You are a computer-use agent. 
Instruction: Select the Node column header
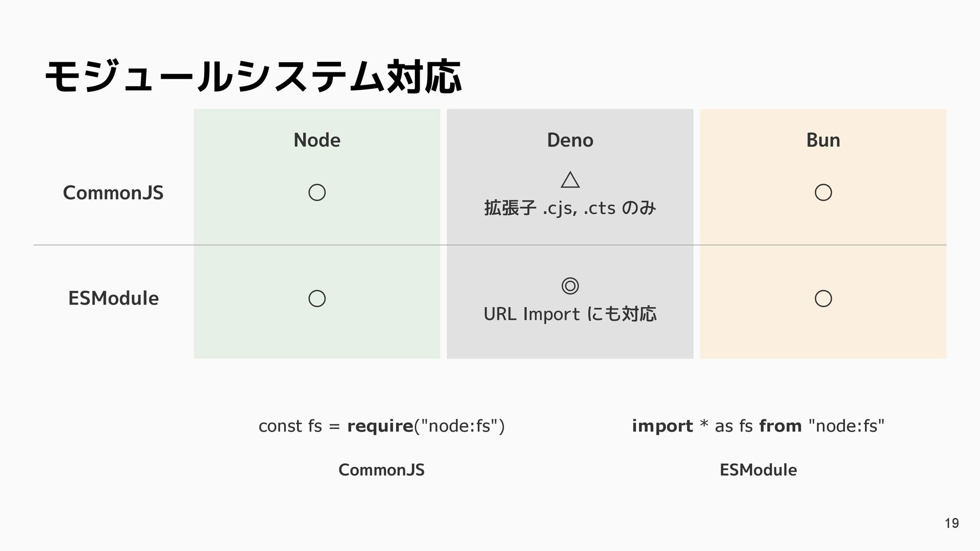tap(317, 140)
